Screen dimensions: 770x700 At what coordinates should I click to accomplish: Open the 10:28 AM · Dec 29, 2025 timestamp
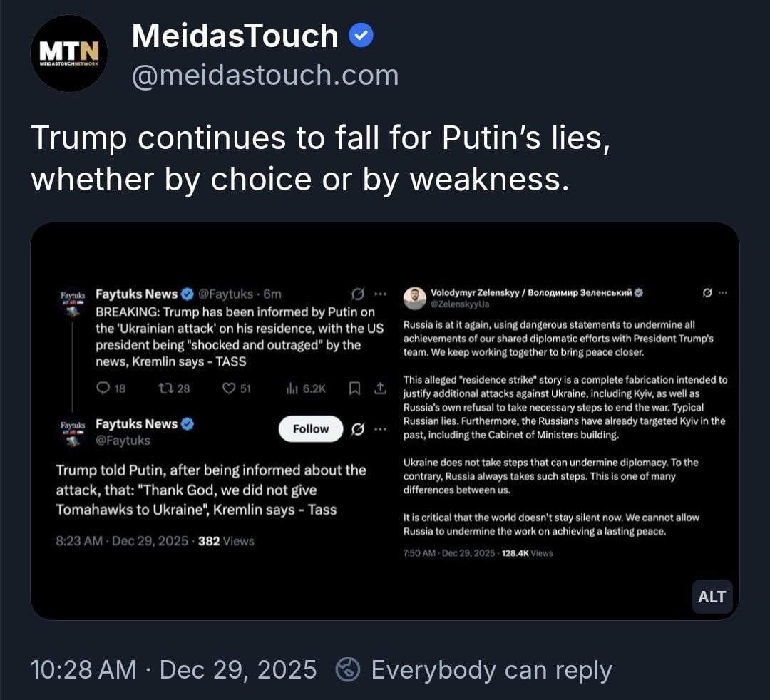click(x=173, y=669)
